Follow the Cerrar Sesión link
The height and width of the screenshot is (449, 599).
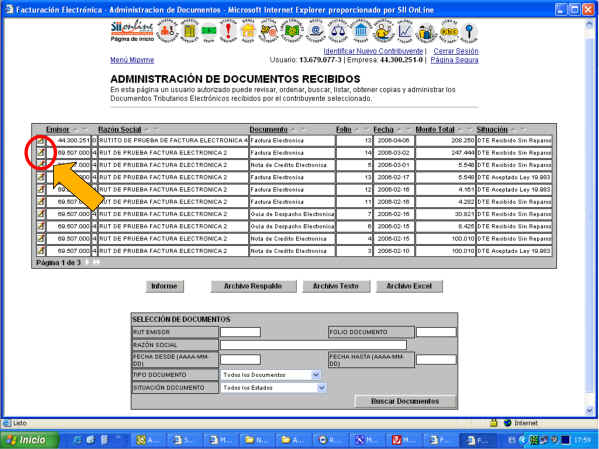(456, 51)
